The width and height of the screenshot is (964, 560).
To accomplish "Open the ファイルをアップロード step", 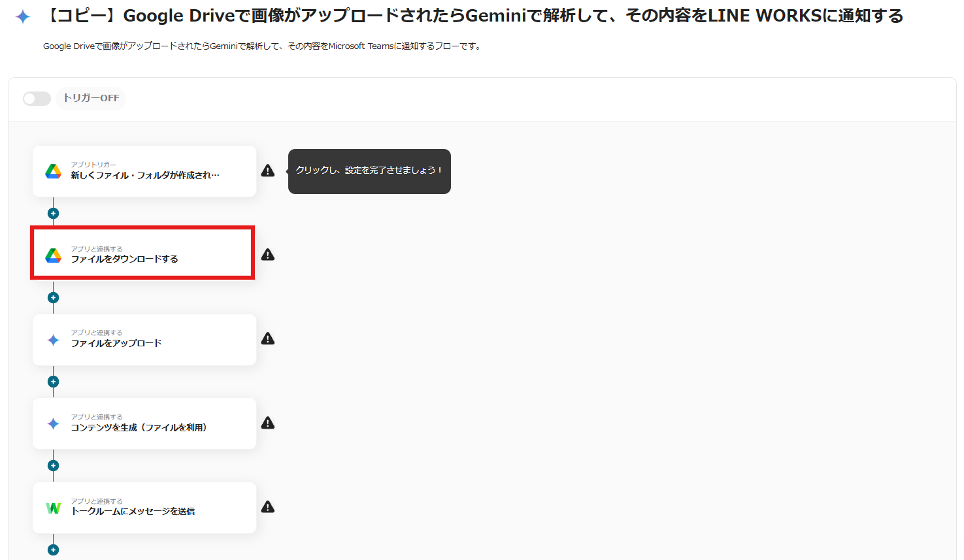I will [144, 340].
